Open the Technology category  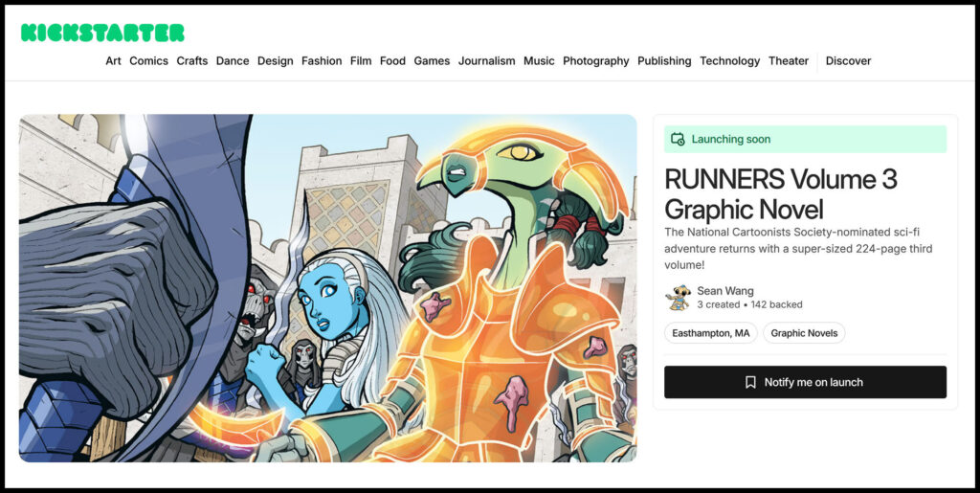click(x=729, y=60)
